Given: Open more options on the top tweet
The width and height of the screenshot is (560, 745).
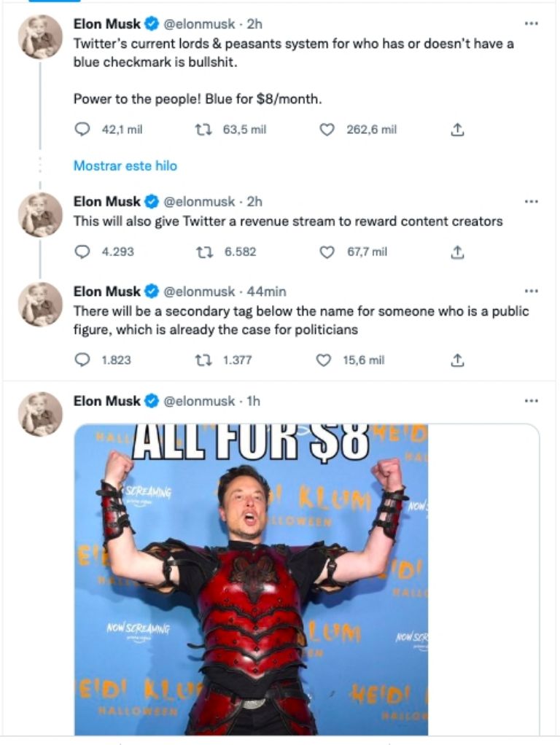Looking at the screenshot, I should [532, 25].
